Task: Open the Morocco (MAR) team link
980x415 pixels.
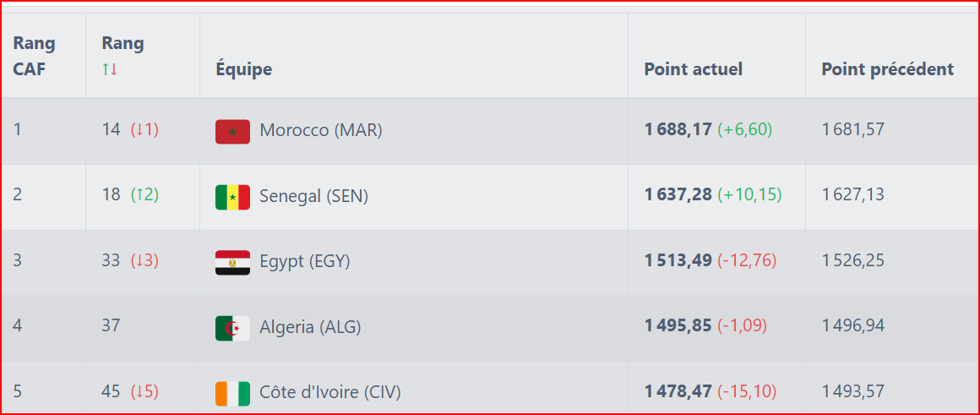Action: [x=321, y=131]
